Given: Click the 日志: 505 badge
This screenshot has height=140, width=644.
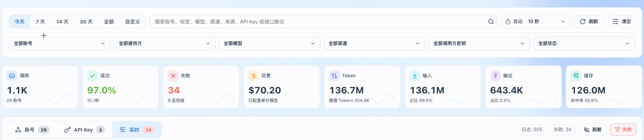Looking at the screenshot, I should pyautogui.click(x=532, y=130).
